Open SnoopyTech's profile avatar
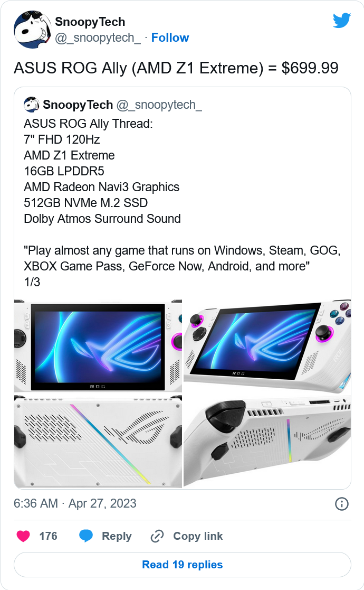364x590 pixels. [x=32, y=30]
